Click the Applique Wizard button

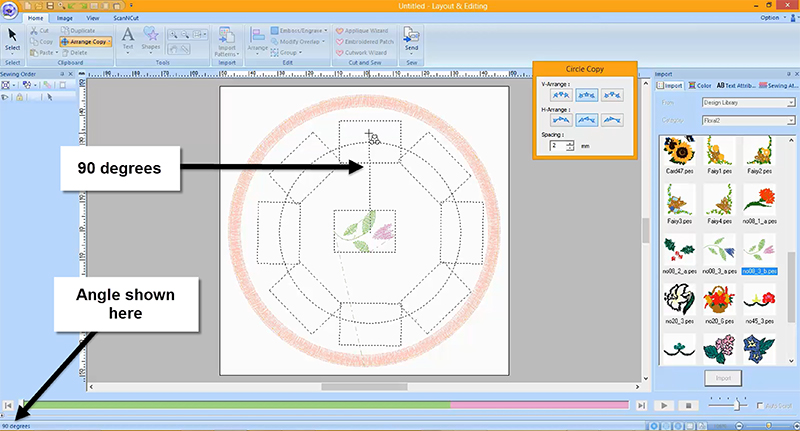365,31
